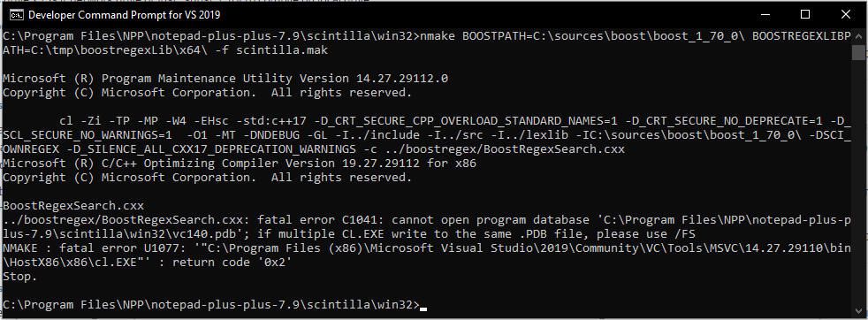
Task: Click the blinking cursor at the last prompt
Action: pyautogui.click(x=423, y=308)
